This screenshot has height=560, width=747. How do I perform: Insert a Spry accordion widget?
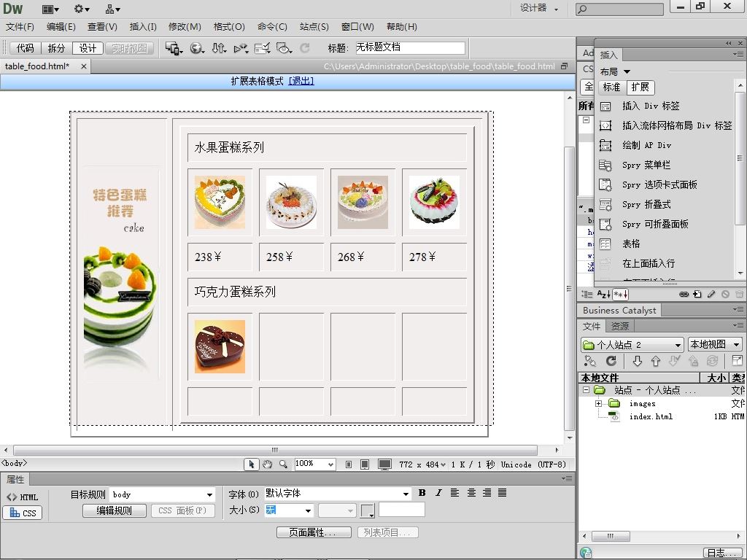coord(605,205)
